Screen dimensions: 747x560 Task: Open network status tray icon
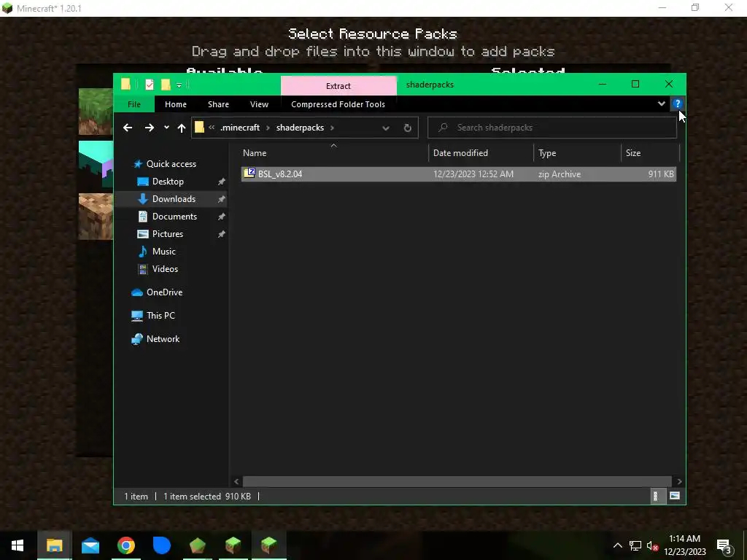pos(635,545)
